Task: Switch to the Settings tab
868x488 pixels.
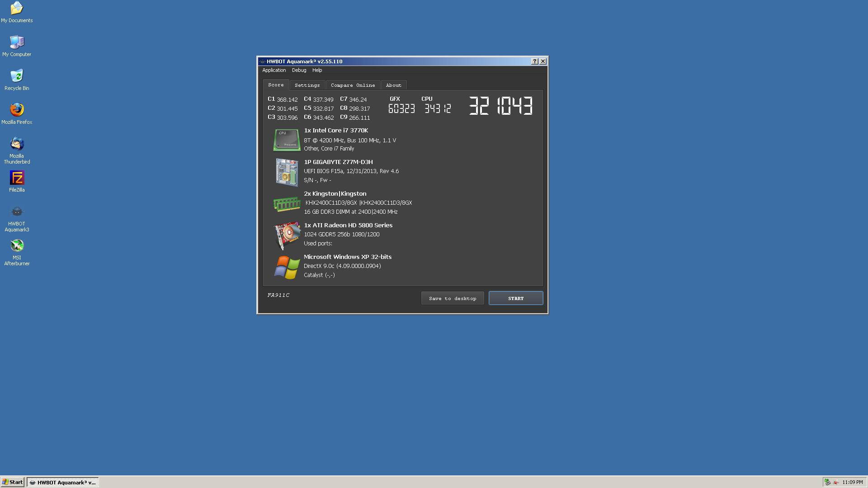Action: pos(307,85)
